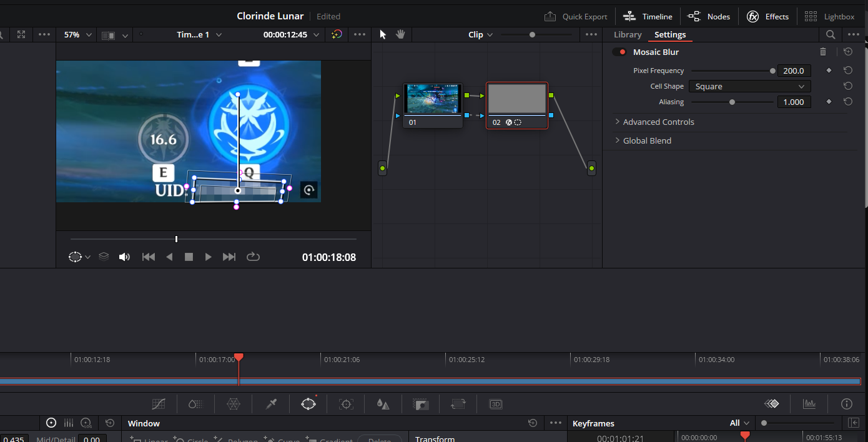Open node editor three-dot options menu
This screenshot has width=868, height=442.
click(x=591, y=34)
